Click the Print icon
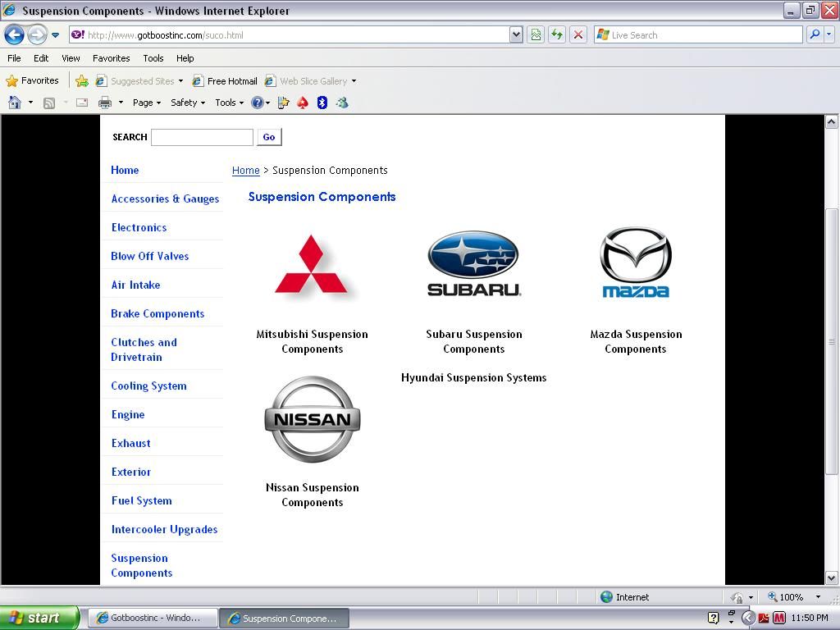This screenshot has width=840, height=630. pyautogui.click(x=105, y=103)
